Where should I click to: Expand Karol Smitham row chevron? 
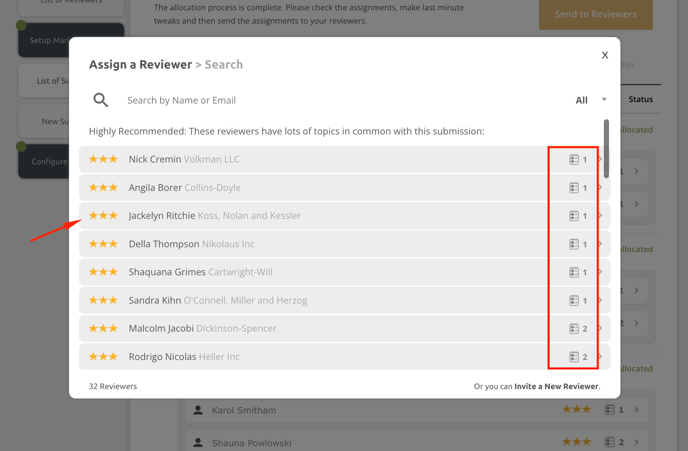pyautogui.click(x=637, y=410)
